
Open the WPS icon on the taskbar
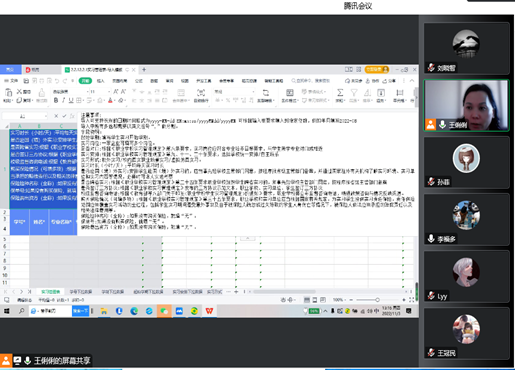[x=209, y=311]
